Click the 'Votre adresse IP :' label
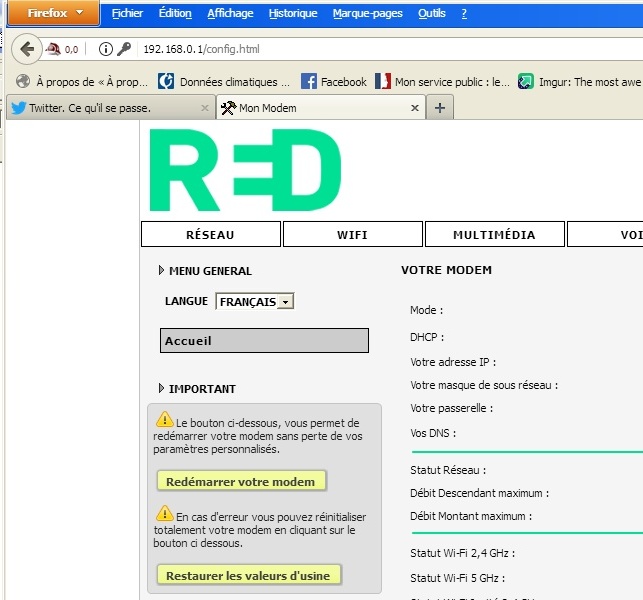 453,362
